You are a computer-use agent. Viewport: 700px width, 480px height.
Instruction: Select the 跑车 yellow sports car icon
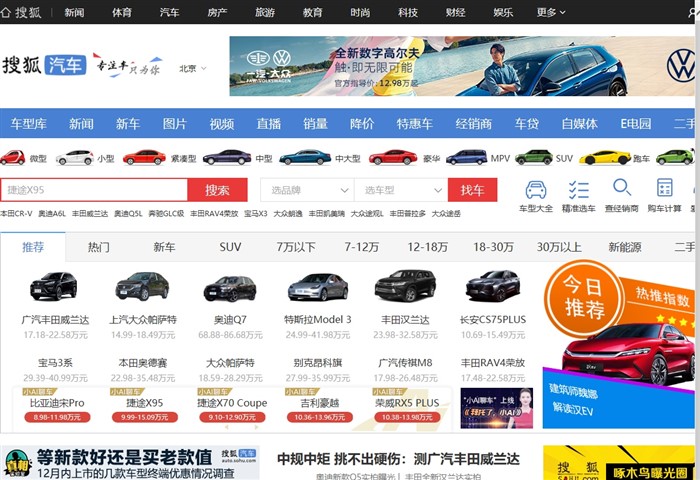(x=605, y=158)
